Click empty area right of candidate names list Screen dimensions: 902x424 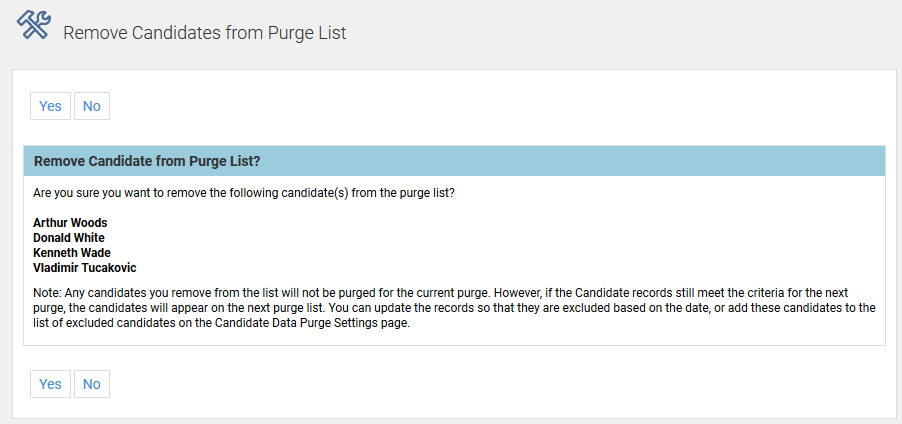click(x=500, y=245)
